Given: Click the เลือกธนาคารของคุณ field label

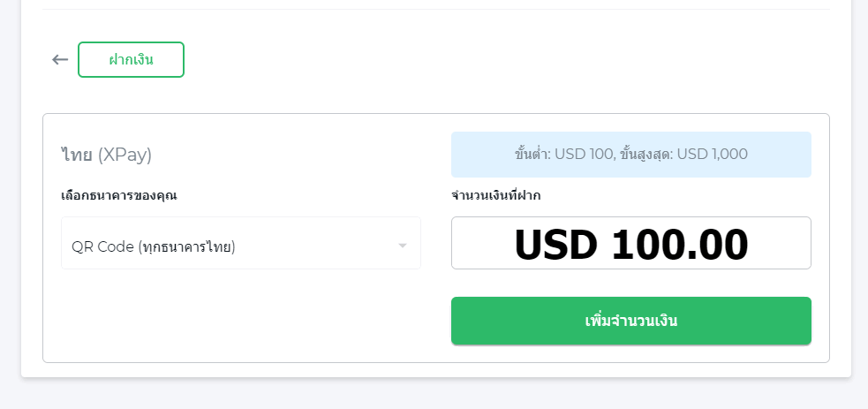Looking at the screenshot, I should 119,195.
